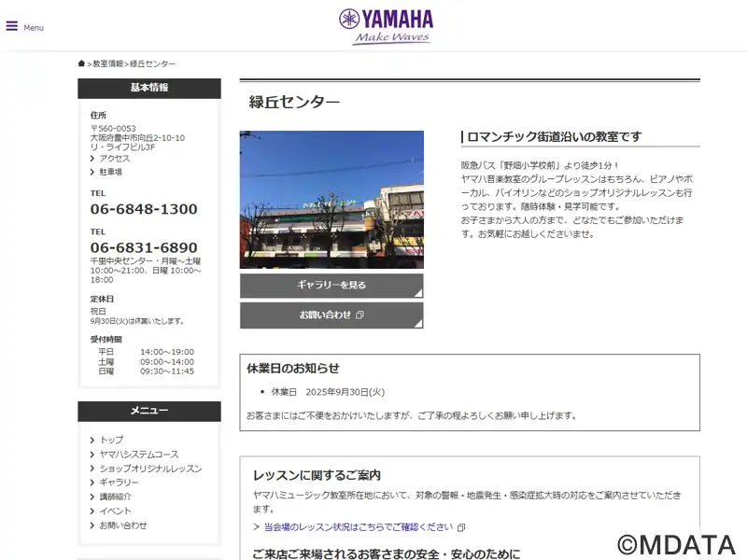This screenshot has height=560, width=747.
Task: Open the アクセス link under address
Action: [x=114, y=159]
